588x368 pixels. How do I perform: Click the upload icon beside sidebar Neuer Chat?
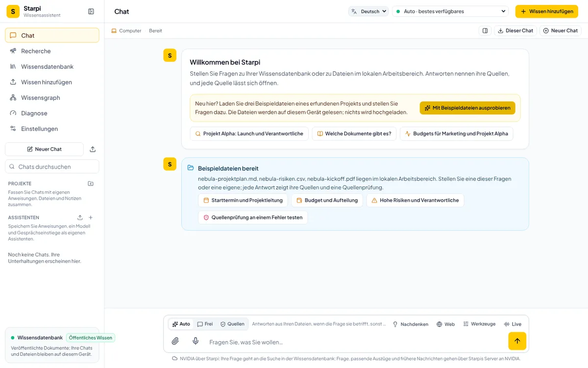pos(93,149)
